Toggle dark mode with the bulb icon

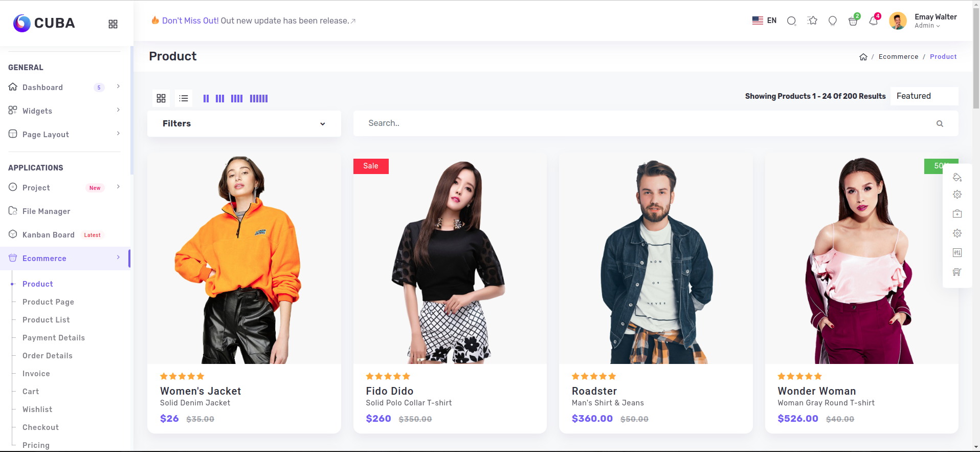[x=833, y=21]
